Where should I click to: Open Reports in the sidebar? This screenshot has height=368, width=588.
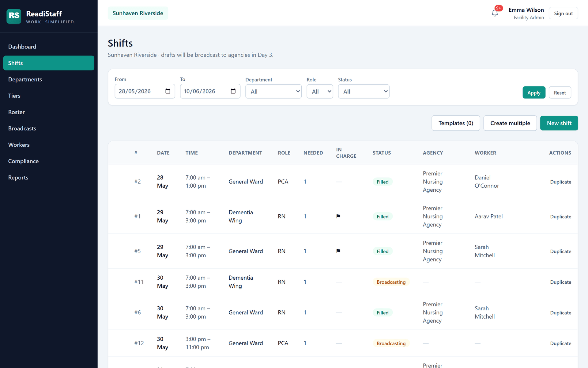[x=49, y=178]
